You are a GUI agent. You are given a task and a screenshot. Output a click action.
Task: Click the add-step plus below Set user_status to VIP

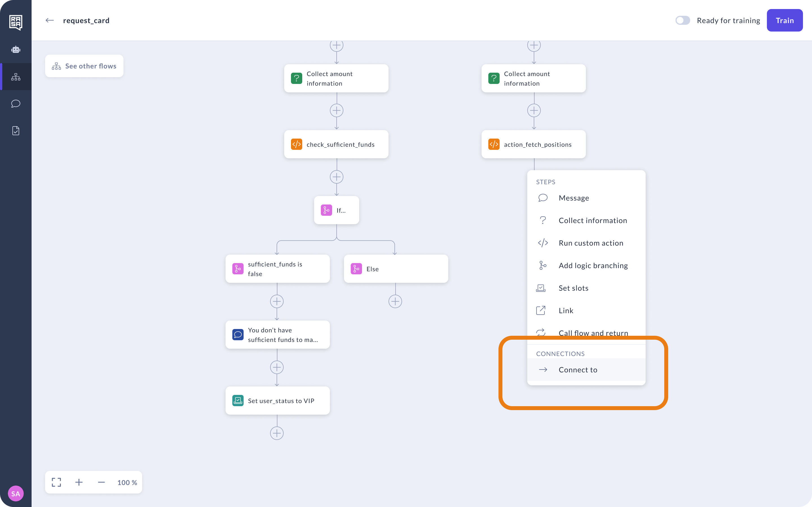pyautogui.click(x=277, y=433)
